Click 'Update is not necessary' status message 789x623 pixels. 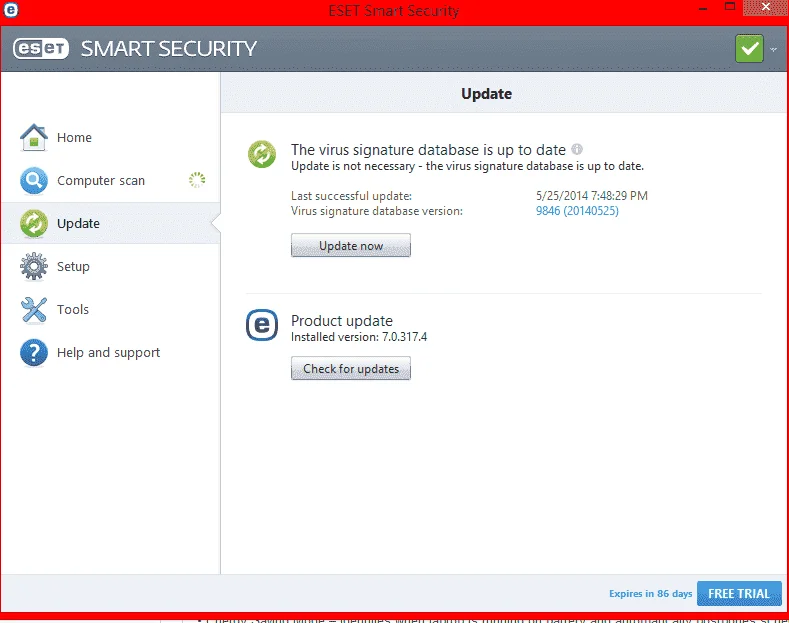click(467, 166)
